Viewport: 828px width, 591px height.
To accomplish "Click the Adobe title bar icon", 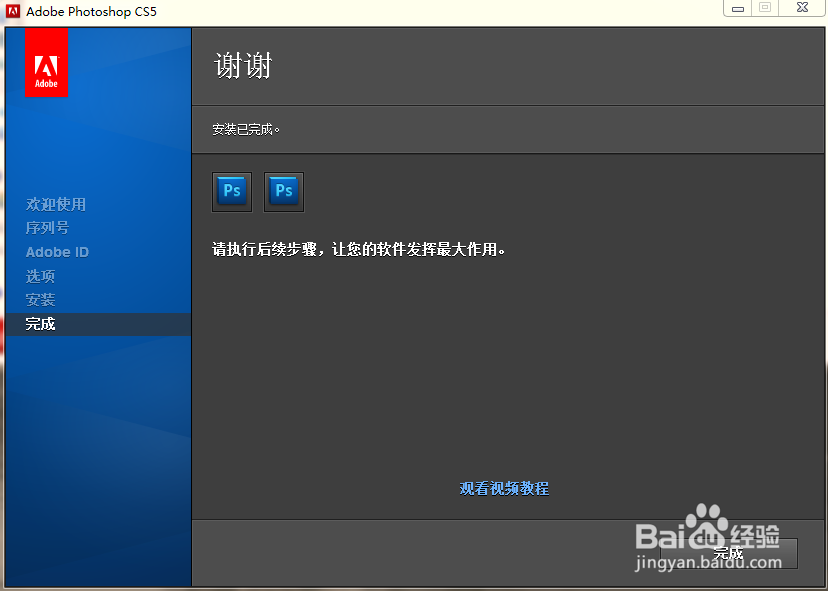I will tap(13, 11).
